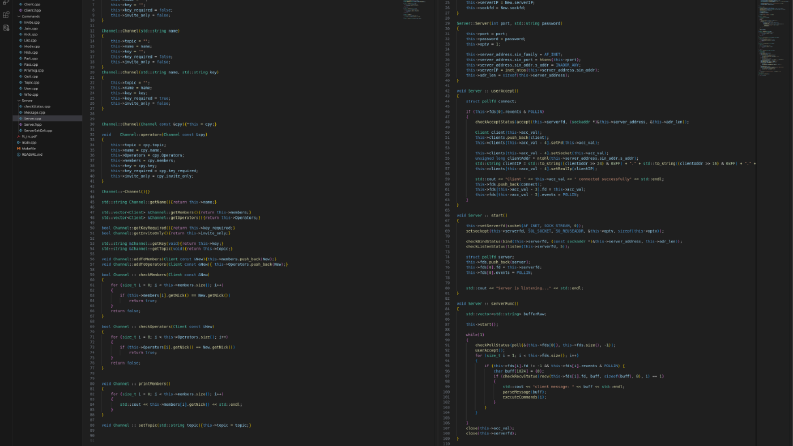This screenshot has height=446, width=793.
Task: Click 'bool Channel :: checkMembers' function line
Action: click(x=155, y=275)
